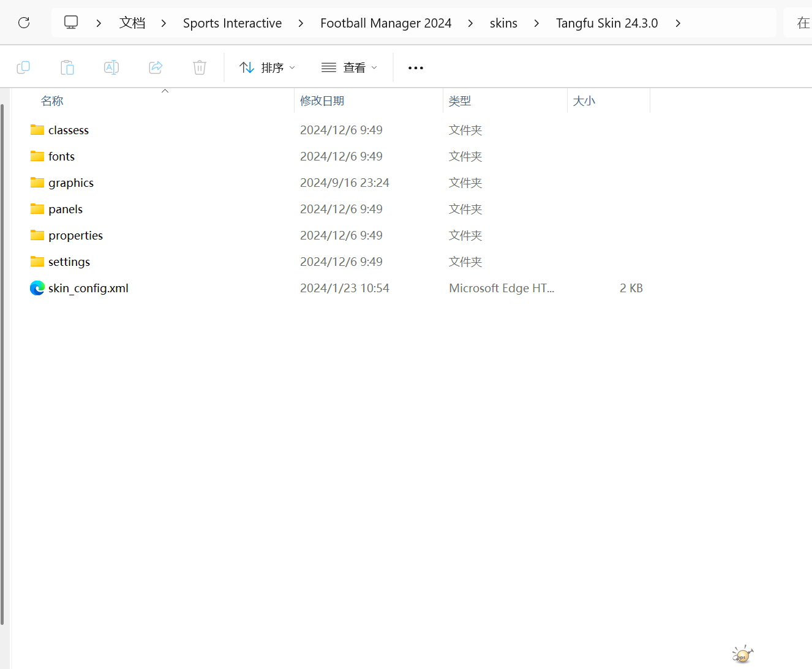Sort by the 名称 column header
Viewport: 812px width, 669px height.
tap(52, 101)
